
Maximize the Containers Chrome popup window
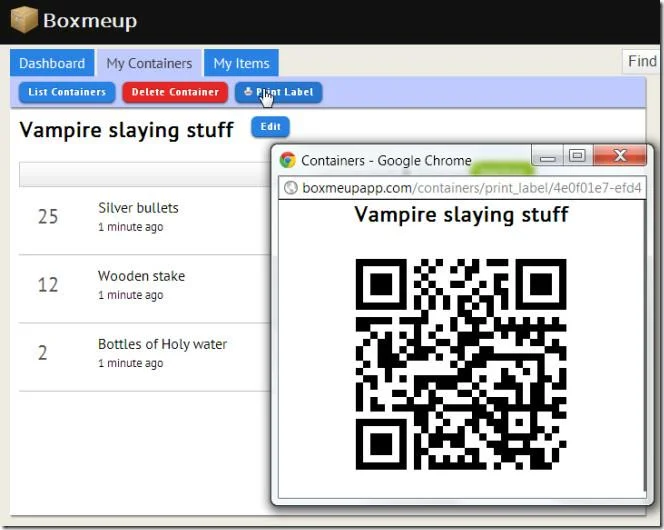(578, 155)
